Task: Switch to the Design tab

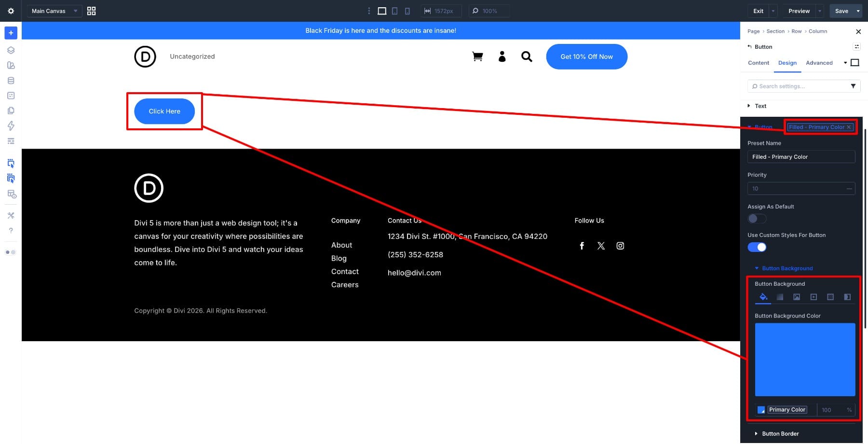Action: (787, 63)
